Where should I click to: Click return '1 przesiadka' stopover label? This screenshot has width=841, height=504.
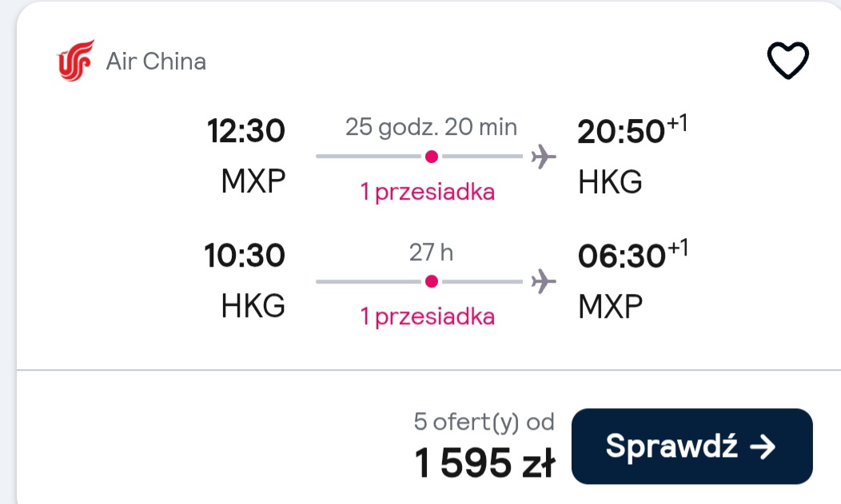[428, 316]
